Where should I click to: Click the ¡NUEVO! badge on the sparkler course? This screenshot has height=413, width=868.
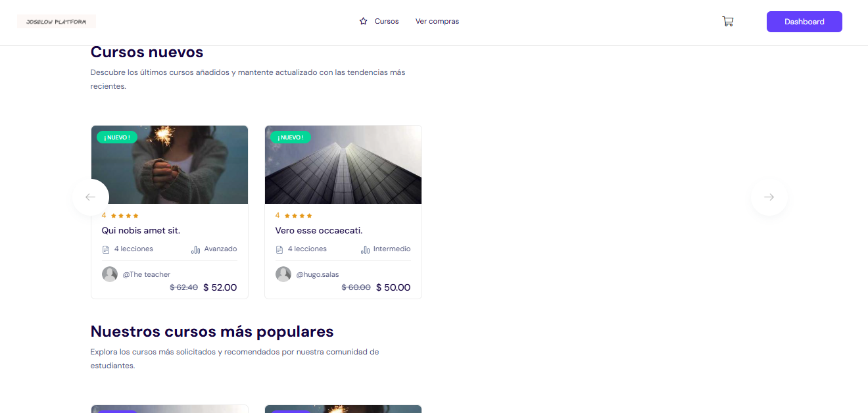click(116, 137)
